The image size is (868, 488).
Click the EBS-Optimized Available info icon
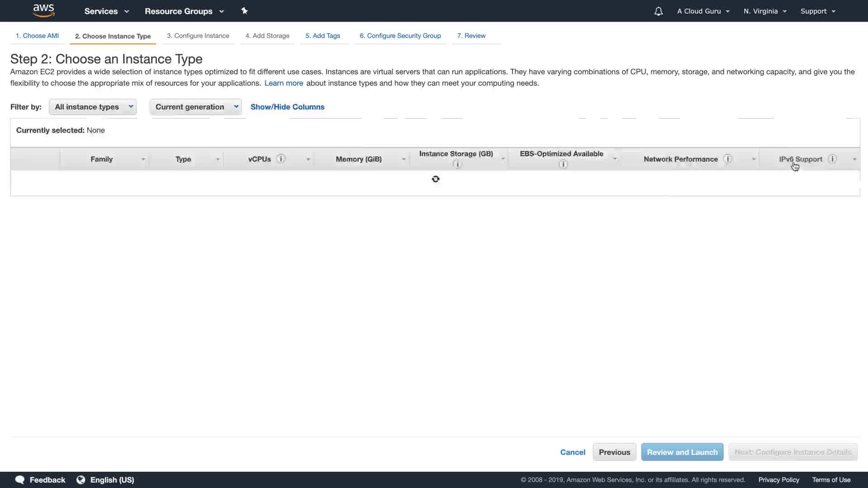[x=563, y=164]
